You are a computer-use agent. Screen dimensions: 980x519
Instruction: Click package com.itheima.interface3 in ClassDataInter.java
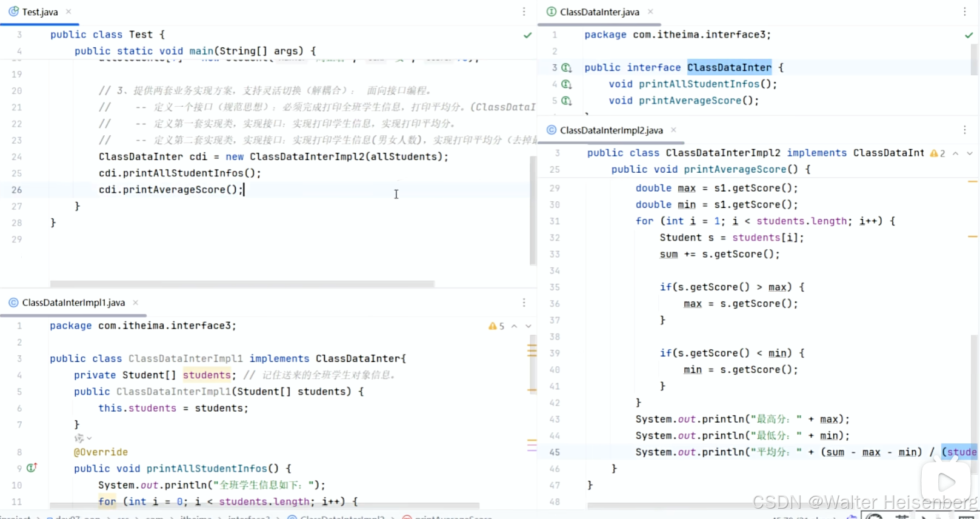pyautogui.click(x=678, y=35)
